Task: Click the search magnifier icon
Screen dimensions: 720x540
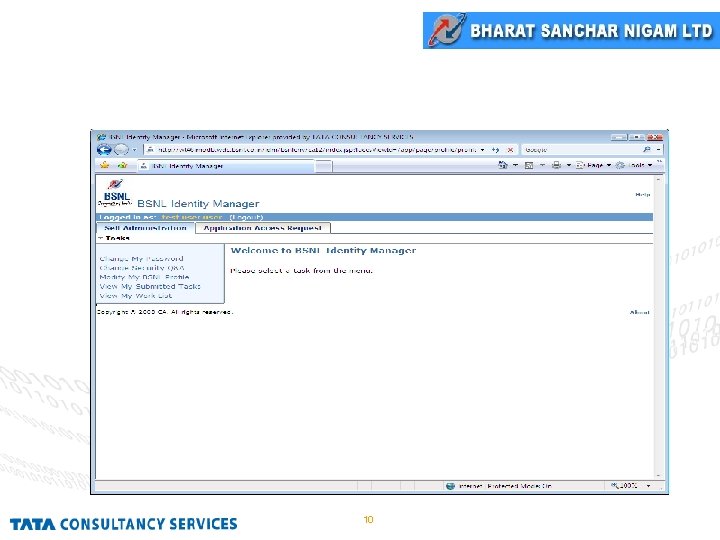Action: (x=647, y=150)
